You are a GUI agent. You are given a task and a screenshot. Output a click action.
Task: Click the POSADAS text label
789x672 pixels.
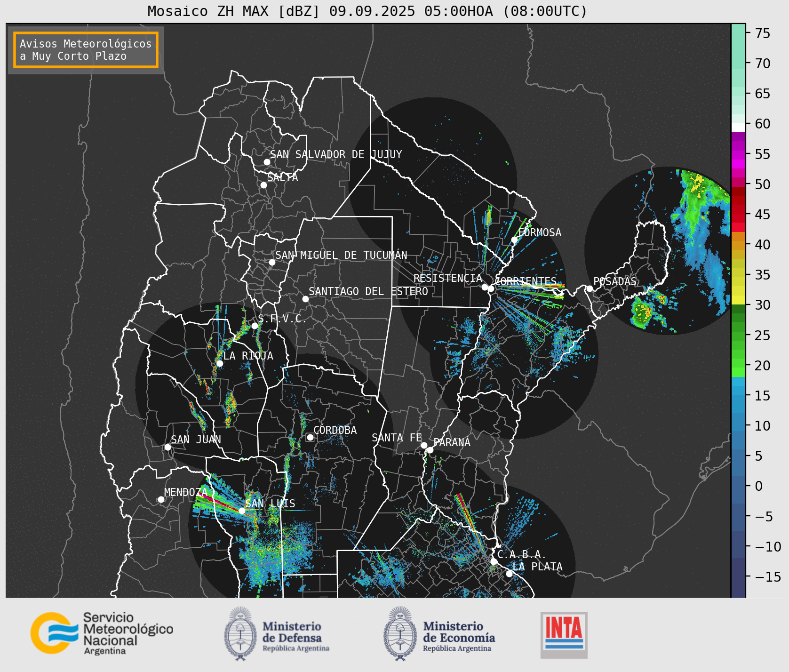click(x=615, y=281)
